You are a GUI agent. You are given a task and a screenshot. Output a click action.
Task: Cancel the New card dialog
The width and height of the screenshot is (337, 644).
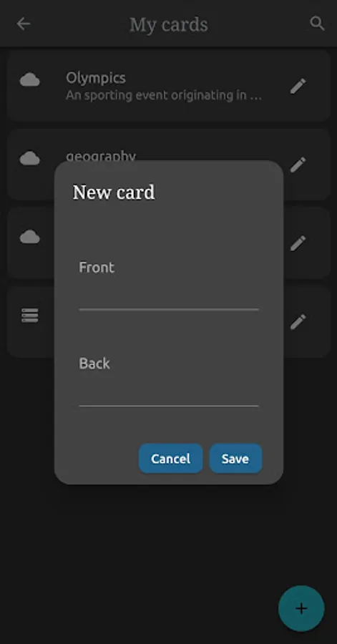[171, 459]
